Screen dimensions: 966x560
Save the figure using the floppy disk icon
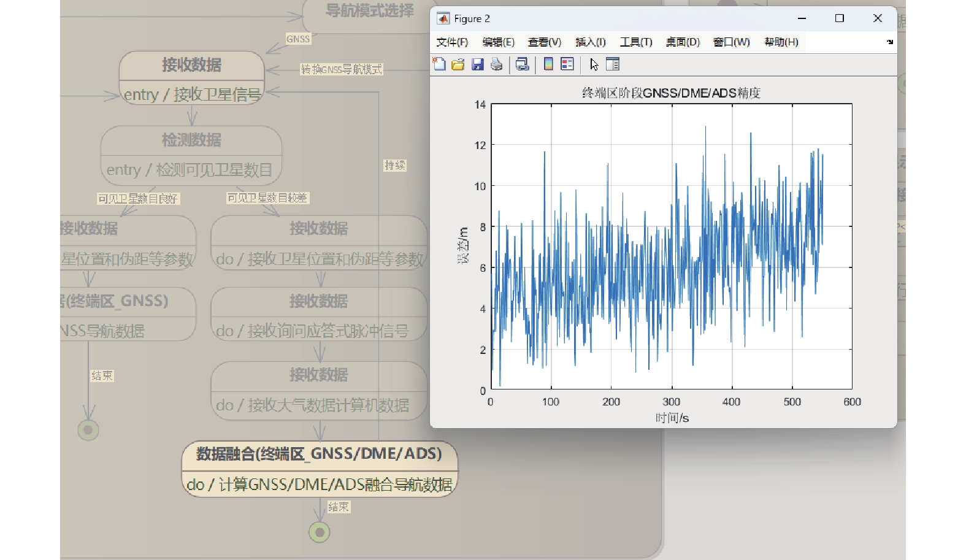(x=477, y=64)
